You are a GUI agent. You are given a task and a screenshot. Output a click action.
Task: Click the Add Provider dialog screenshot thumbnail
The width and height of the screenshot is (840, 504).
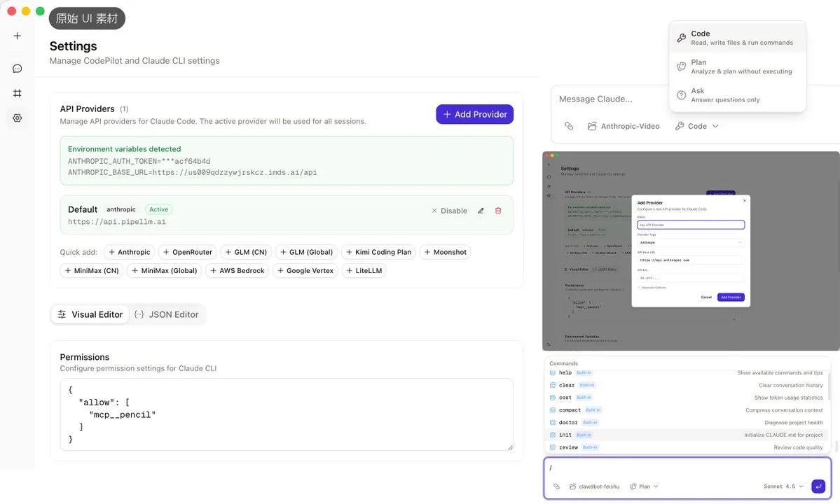pos(690,251)
